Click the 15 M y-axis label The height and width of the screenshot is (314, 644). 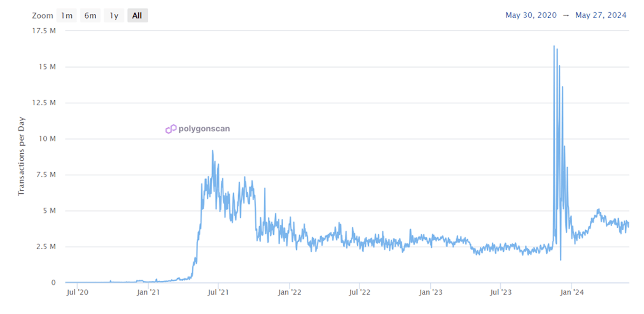pyautogui.click(x=47, y=67)
